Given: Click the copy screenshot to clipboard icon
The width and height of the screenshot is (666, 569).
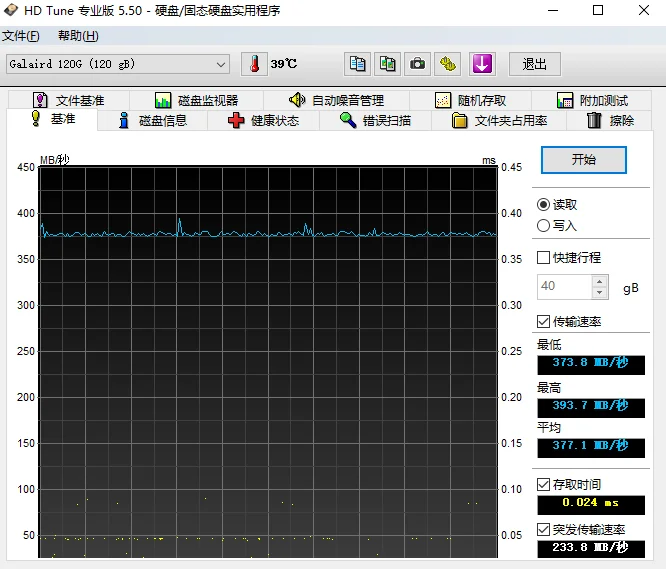Looking at the screenshot, I should 387,64.
